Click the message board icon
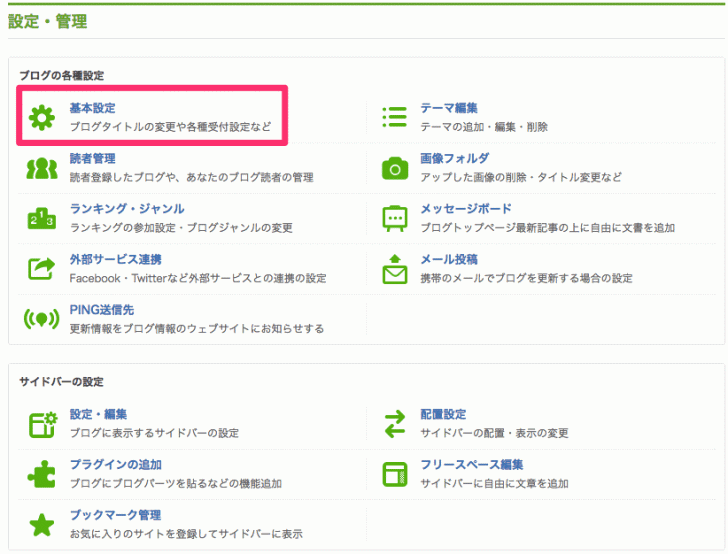 (x=395, y=219)
